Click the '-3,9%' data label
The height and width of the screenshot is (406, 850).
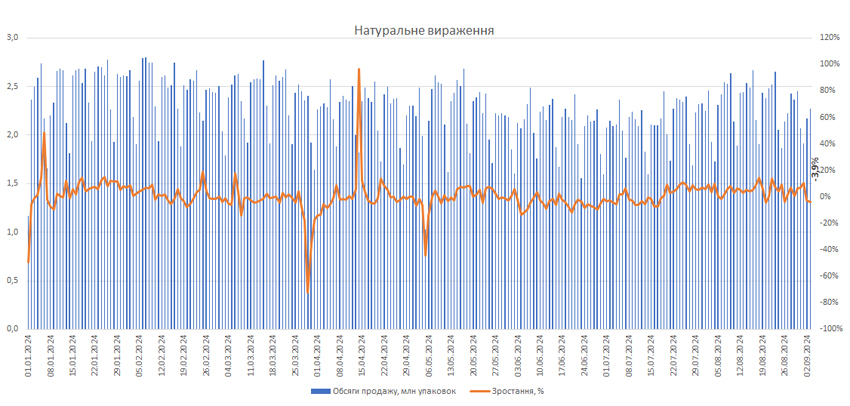tap(815, 168)
